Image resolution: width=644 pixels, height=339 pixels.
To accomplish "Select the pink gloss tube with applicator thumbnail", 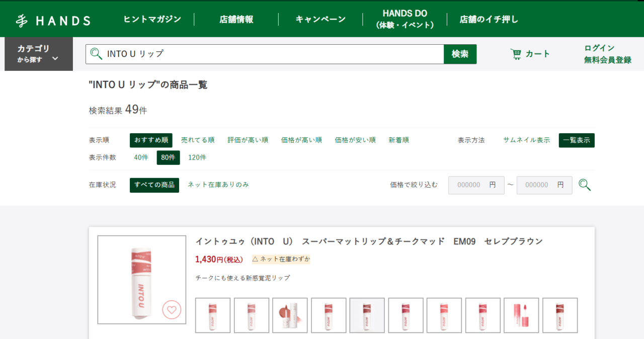I will tap(521, 315).
